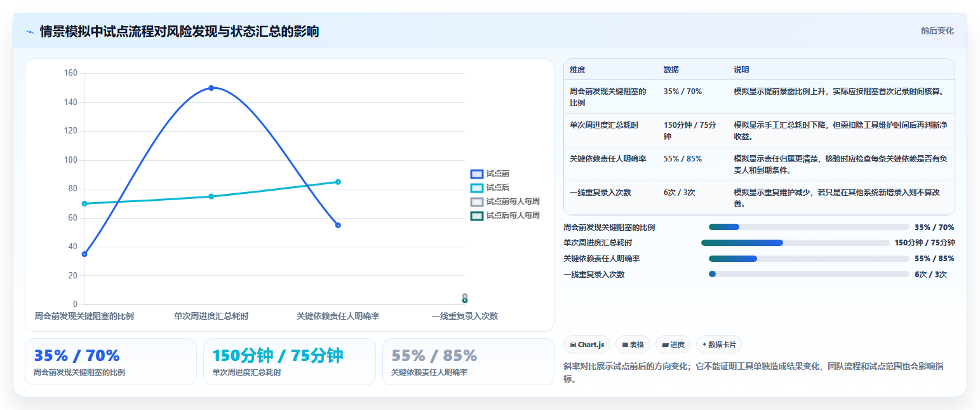Click the 维度 table column header

(577, 70)
